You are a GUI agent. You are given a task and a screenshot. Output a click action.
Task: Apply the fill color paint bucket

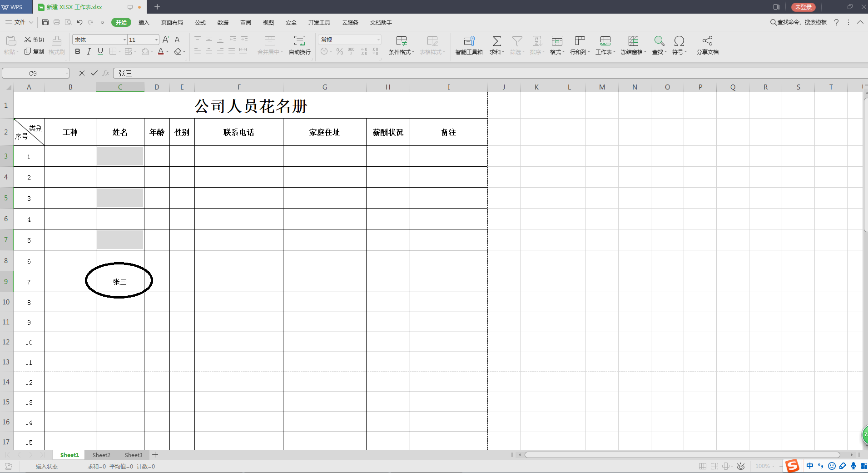[145, 52]
